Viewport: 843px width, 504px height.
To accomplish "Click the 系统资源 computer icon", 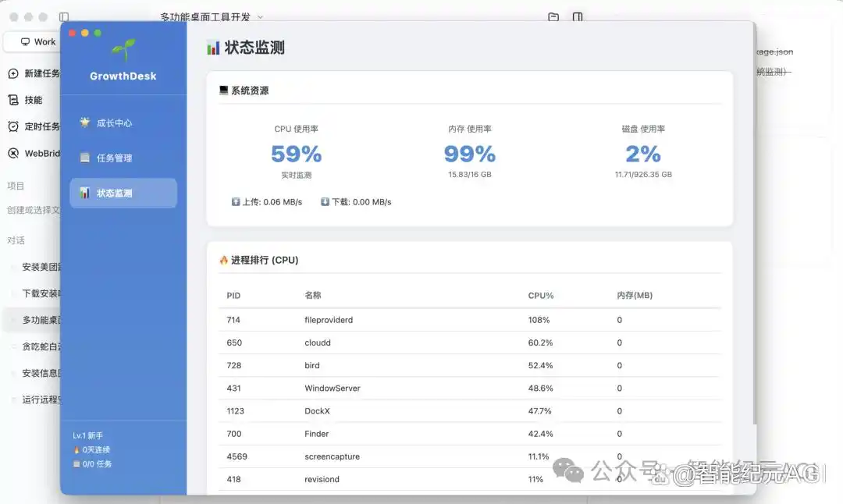I will click(x=224, y=91).
